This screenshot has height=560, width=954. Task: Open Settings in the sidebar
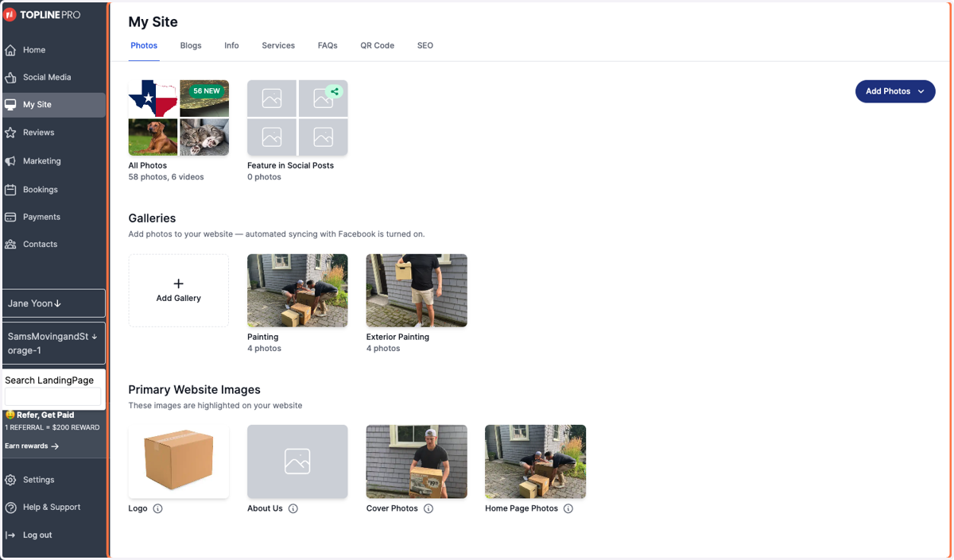click(x=54, y=480)
